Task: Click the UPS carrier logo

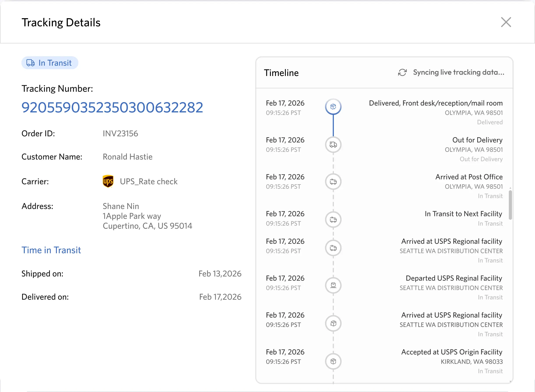Action: click(108, 181)
